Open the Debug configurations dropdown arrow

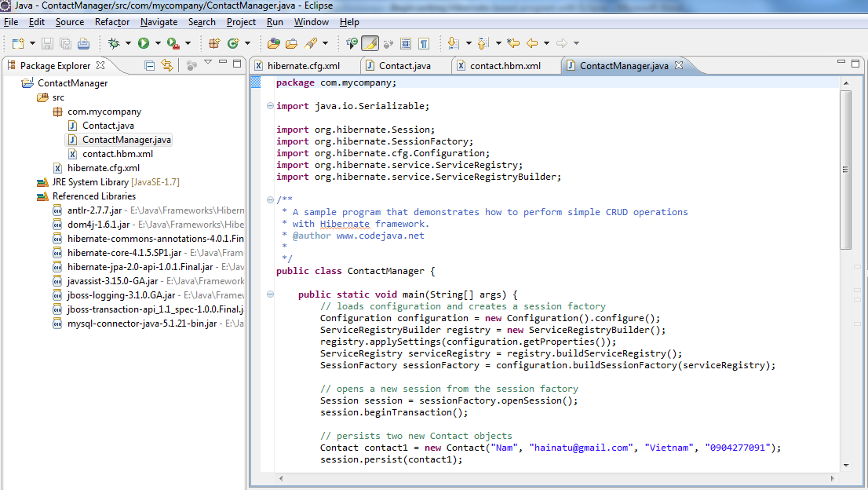pos(128,43)
